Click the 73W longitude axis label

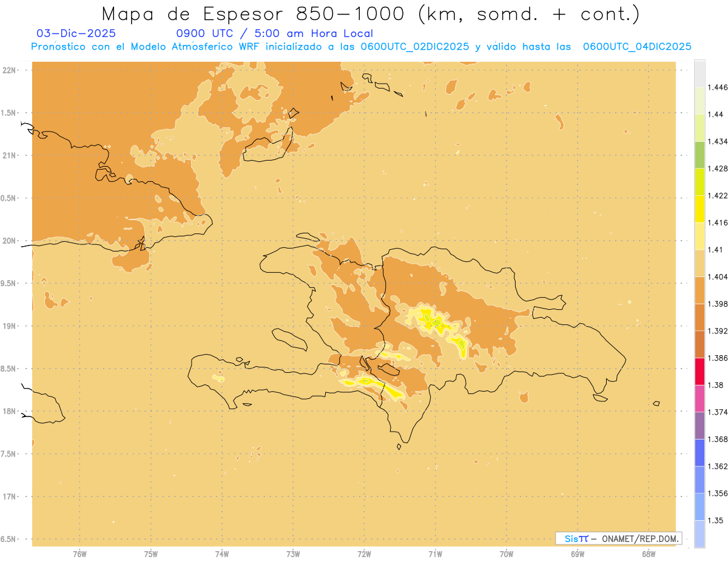click(293, 554)
